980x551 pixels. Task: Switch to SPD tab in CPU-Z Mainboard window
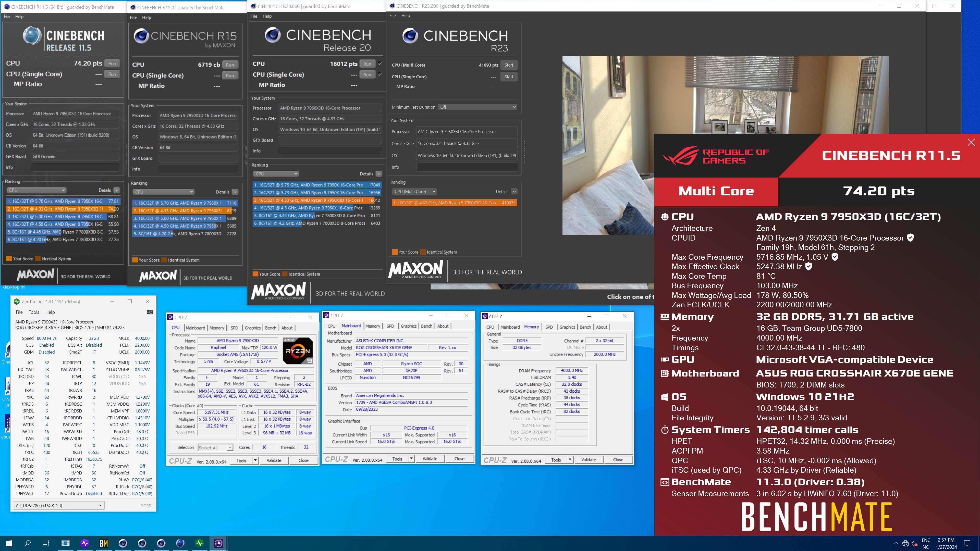click(x=390, y=326)
